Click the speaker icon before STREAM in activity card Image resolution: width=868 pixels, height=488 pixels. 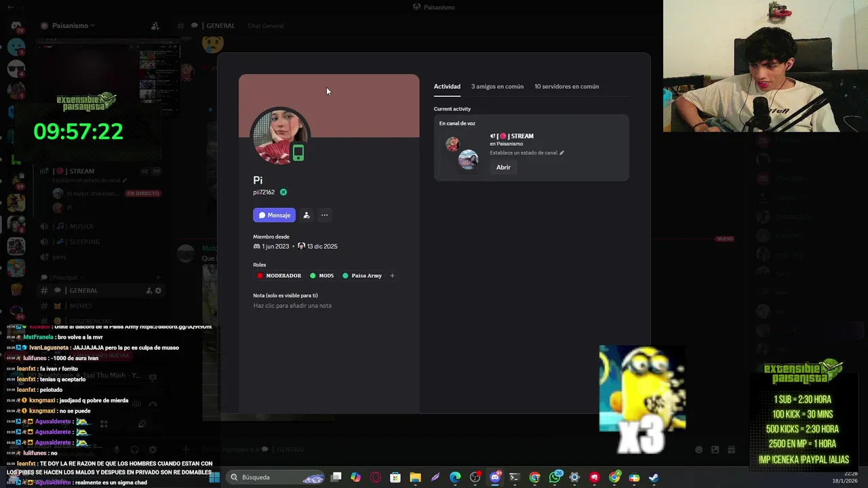pyautogui.click(x=493, y=136)
